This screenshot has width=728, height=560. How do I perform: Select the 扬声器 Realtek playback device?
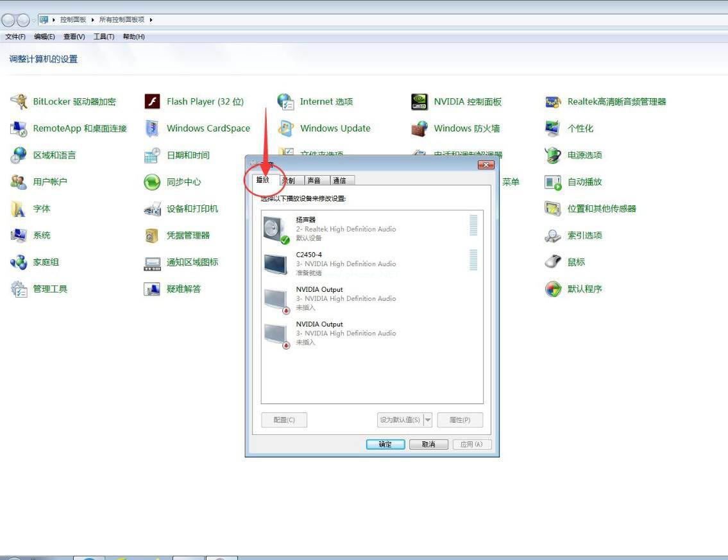point(372,228)
